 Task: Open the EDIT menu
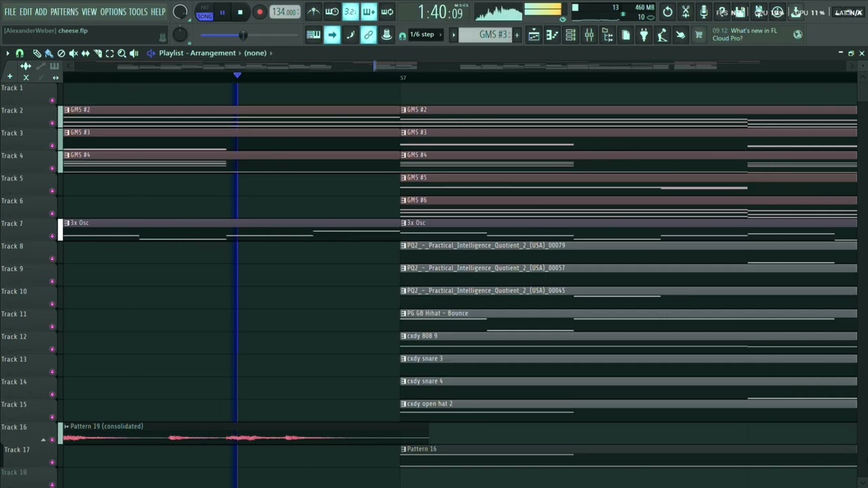26,12
